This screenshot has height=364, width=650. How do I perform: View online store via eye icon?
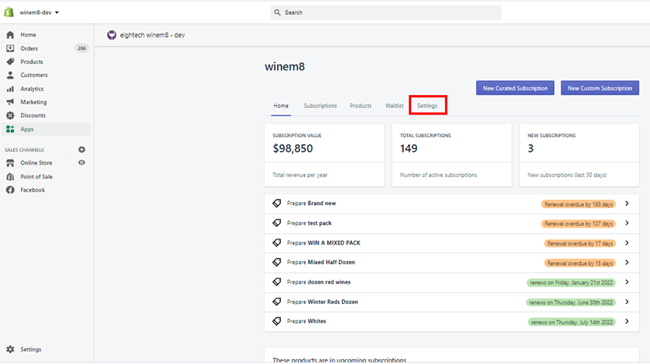tap(82, 163)
